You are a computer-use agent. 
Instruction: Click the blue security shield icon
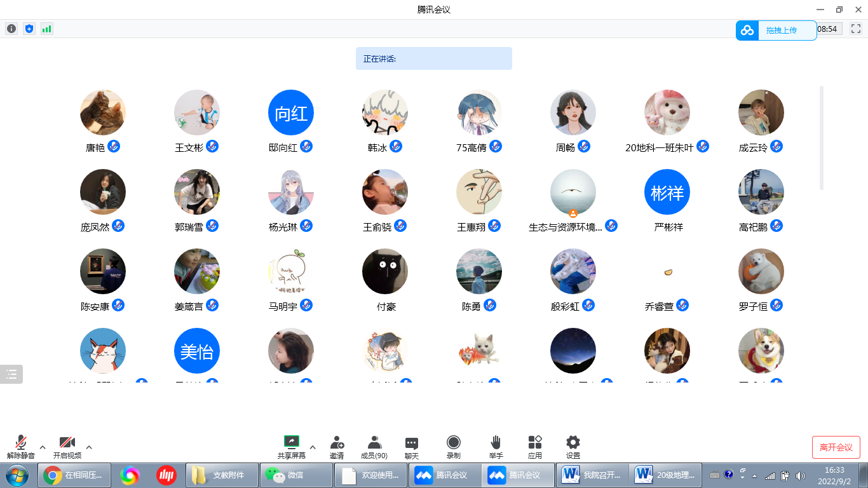tap(29, 29)
